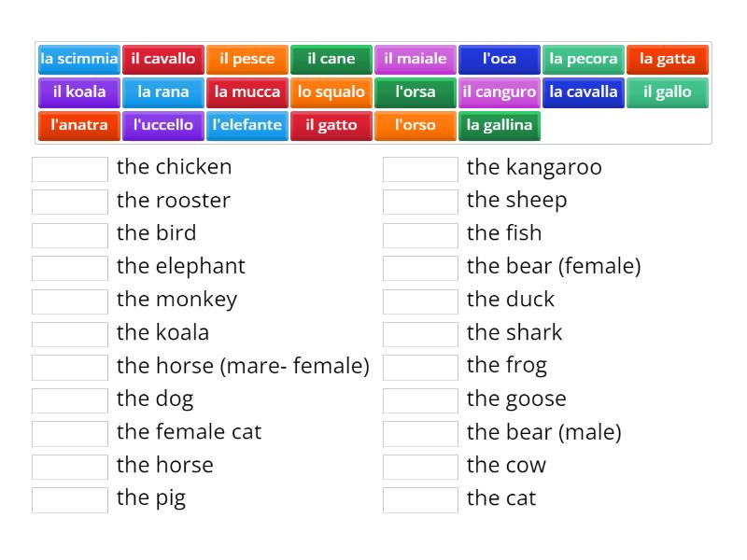The height and width of the screenshot is (560, 747).
Task: Select the 'la gallina' tile
Action: point(500,125)
